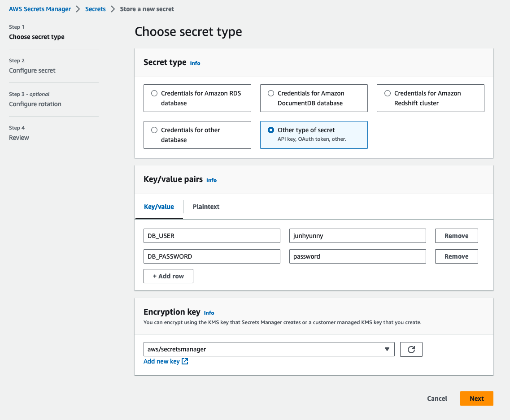Open the Info link next to Encryption key
510x420 pixels.
pos(209,313)
